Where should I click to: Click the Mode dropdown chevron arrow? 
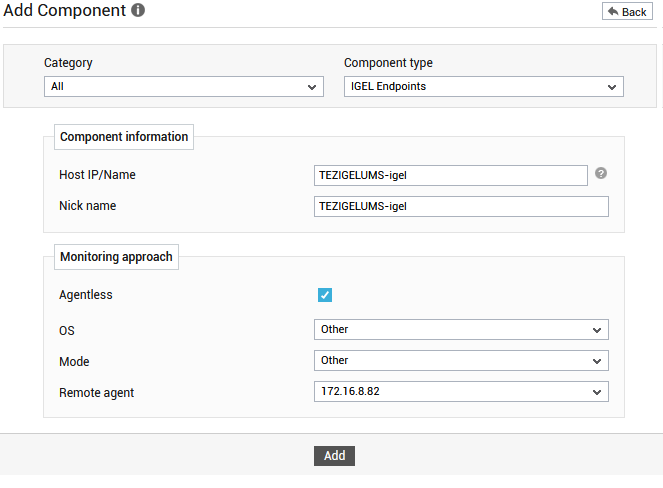[x=597, y=362]
